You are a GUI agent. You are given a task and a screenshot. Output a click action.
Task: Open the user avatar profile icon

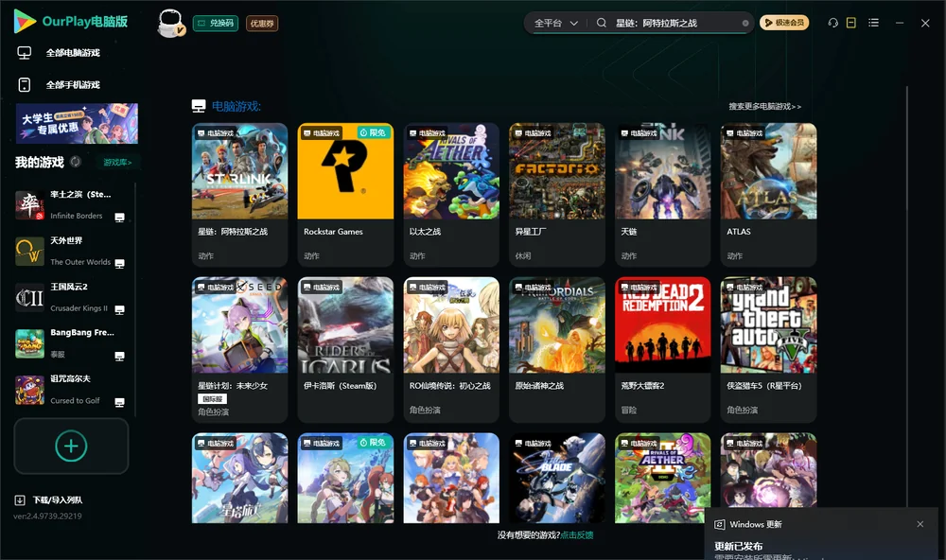tap(170, 23)
